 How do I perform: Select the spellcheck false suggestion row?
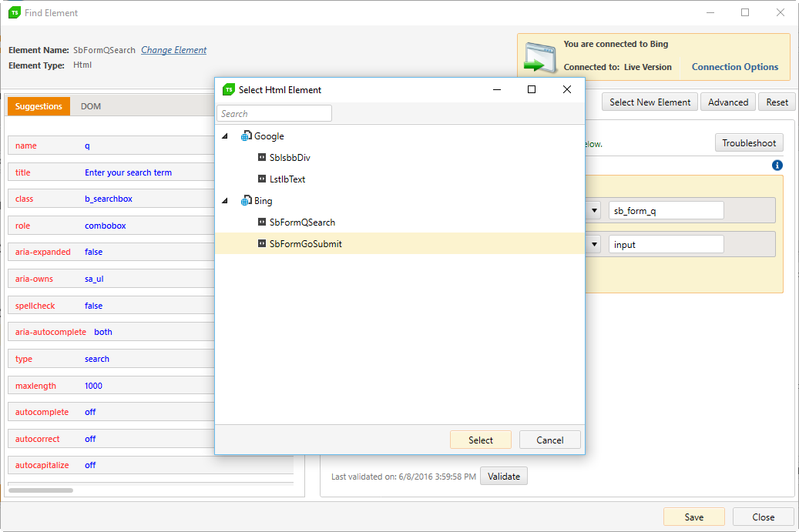tap(111, 306)
